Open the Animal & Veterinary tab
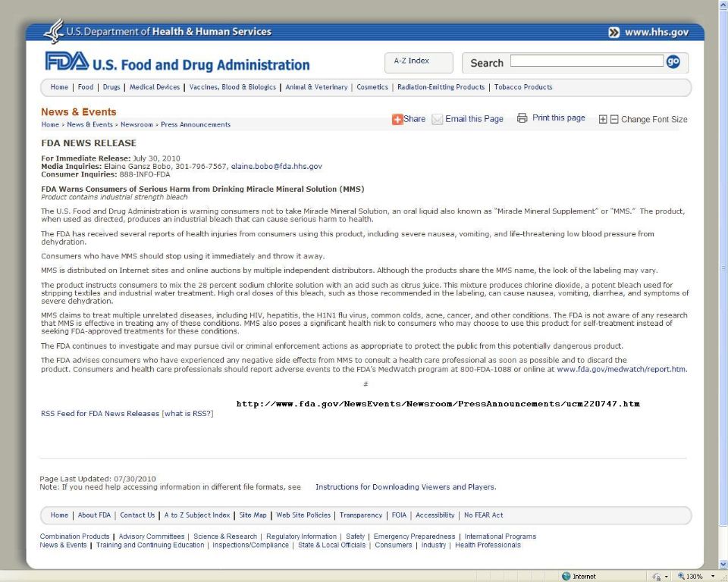Image resolution: width=728 pixels, height=582 pixels. tap(316, 87)
